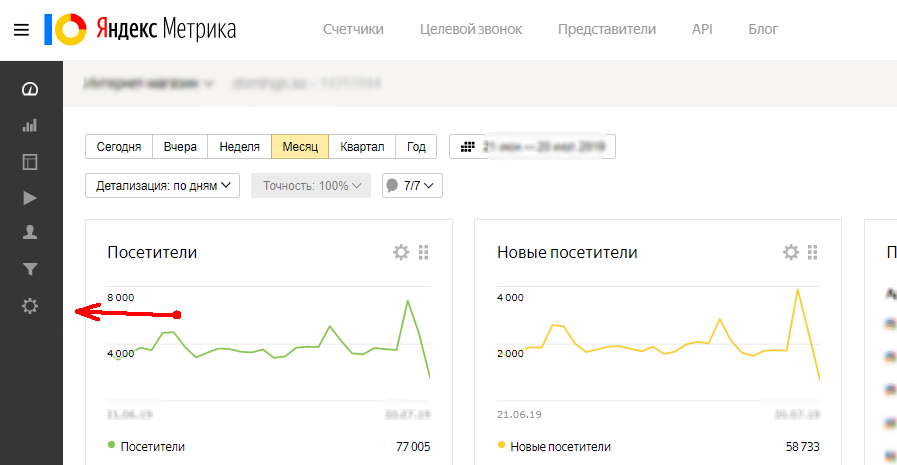Open the Блог link
Screen dimensions: 897x465
(763, 29)
